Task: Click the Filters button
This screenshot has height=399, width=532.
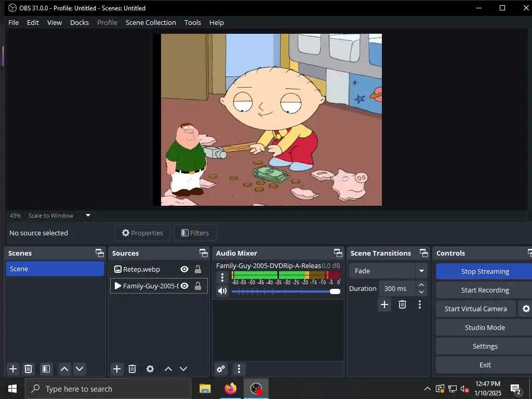Action: 195,233
